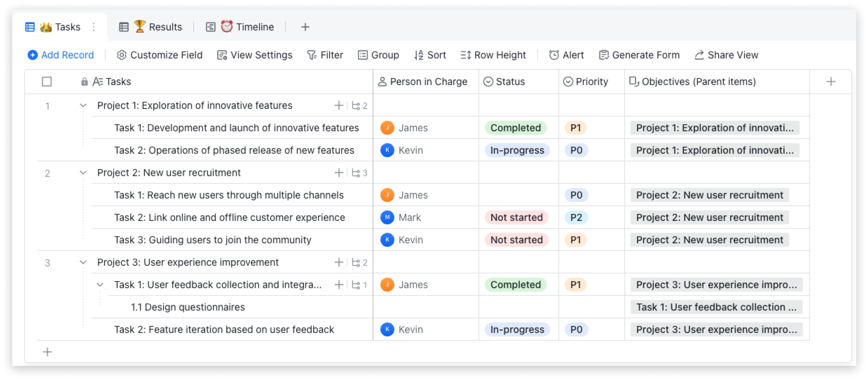Open Customize Field options

[x=160, y=55]
